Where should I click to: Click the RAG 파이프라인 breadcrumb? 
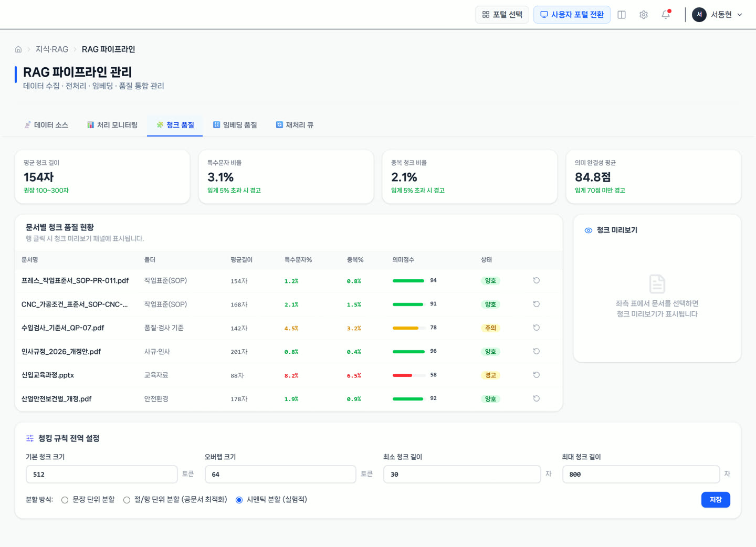click(108, 49)
